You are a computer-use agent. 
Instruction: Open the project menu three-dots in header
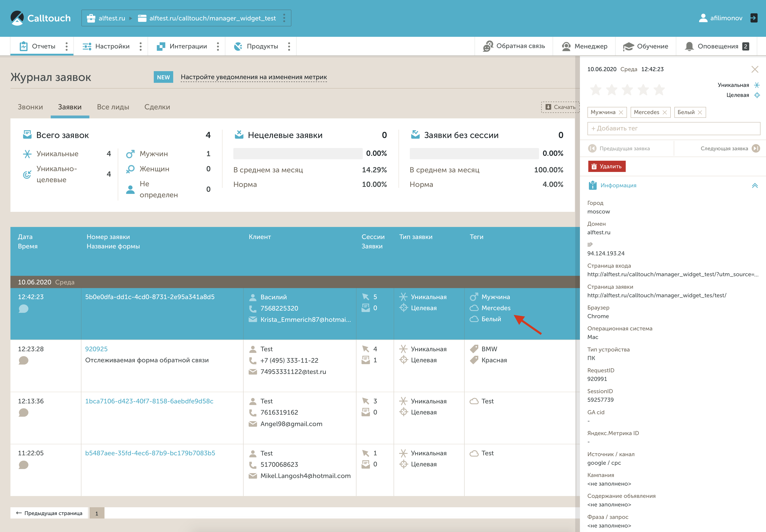coord(284,18)
